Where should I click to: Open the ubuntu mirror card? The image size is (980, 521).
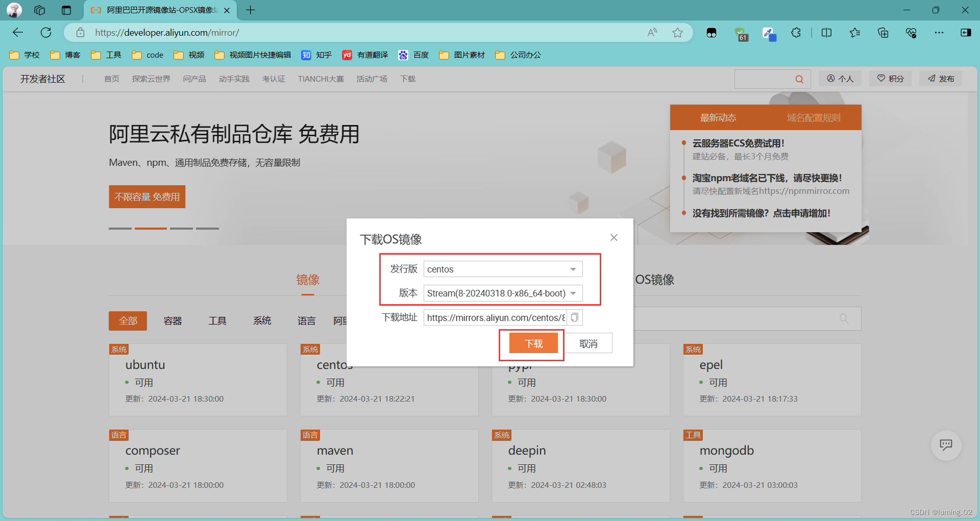click(x=198, y=380)
